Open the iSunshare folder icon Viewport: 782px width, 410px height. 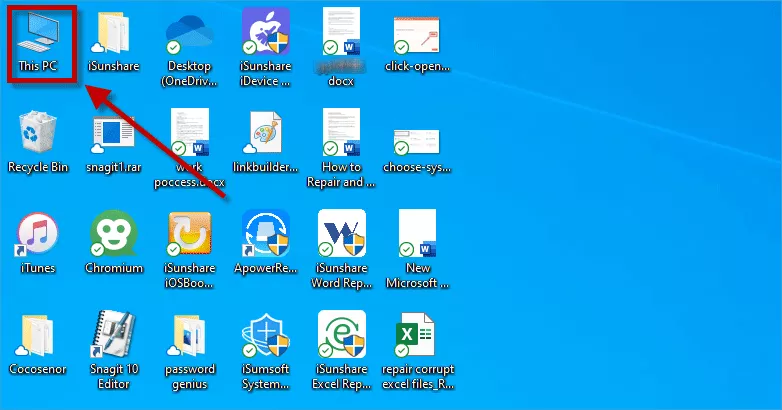113,33
